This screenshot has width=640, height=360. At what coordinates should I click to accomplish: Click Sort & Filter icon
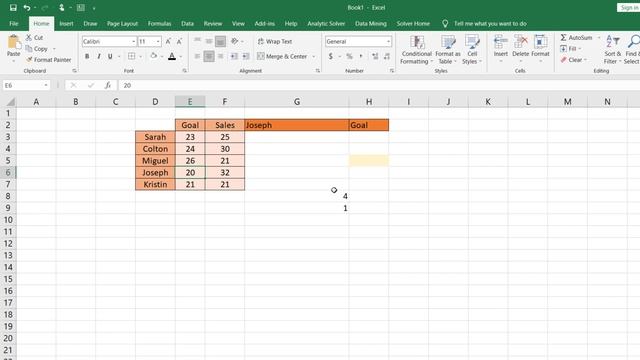click(612, 42)
